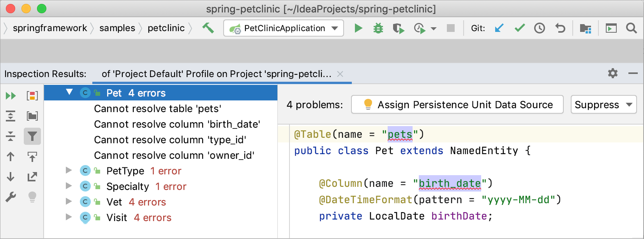Expand the PetType 1 error node

click(69, 170)
